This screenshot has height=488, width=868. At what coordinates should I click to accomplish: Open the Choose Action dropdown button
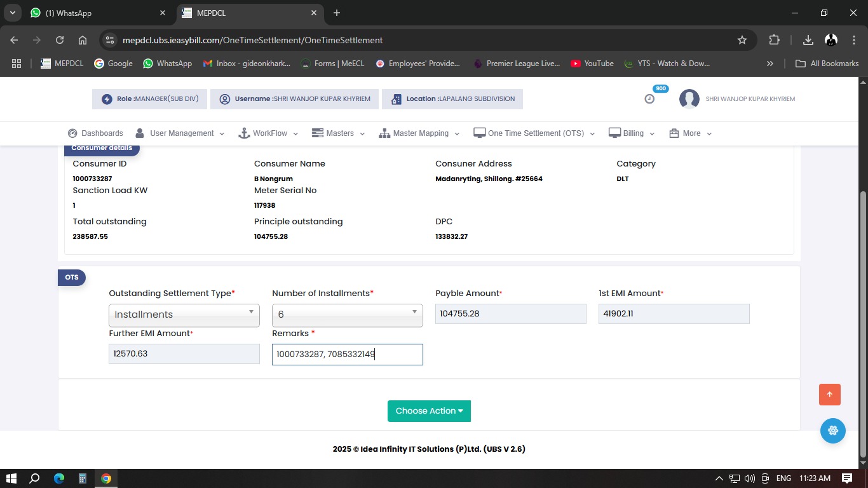(x=429, y=411)
